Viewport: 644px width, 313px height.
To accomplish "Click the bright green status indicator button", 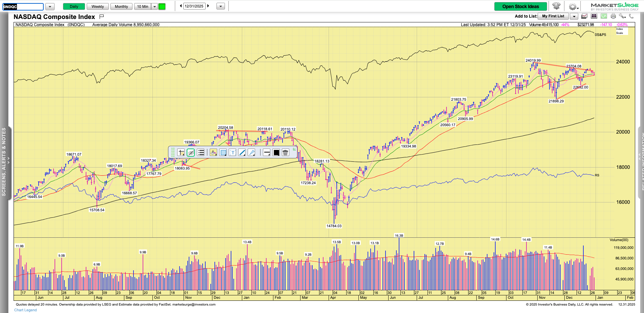I will click(x=162, y=6).
